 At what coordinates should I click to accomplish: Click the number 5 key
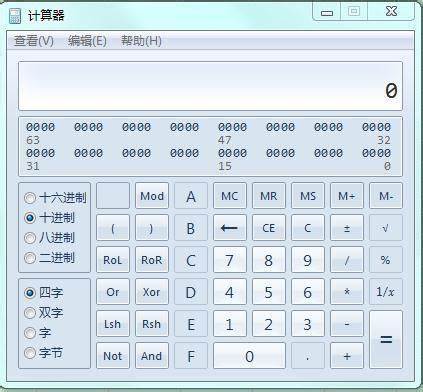(x=269, y=292)
